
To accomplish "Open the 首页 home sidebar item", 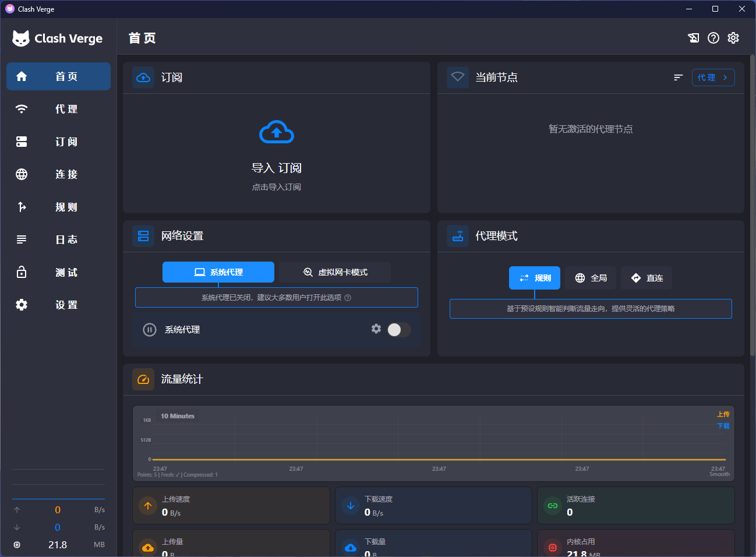I will [58, 76].
